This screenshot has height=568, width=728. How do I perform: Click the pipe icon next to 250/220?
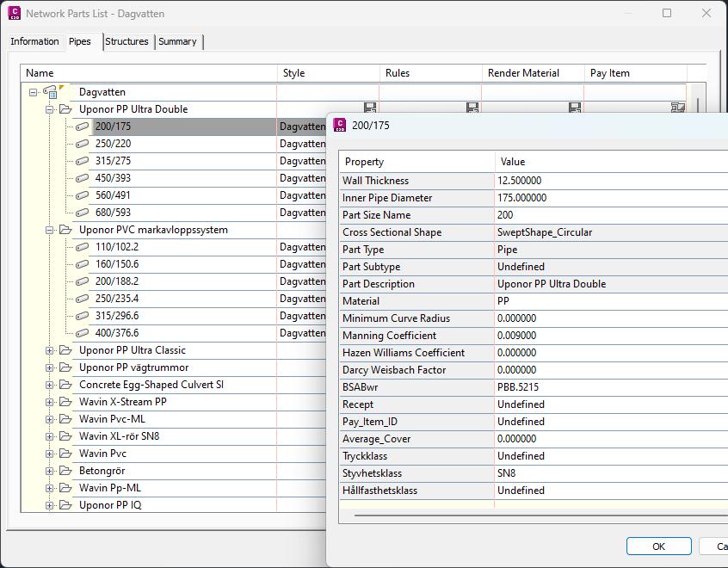(82, 144)
